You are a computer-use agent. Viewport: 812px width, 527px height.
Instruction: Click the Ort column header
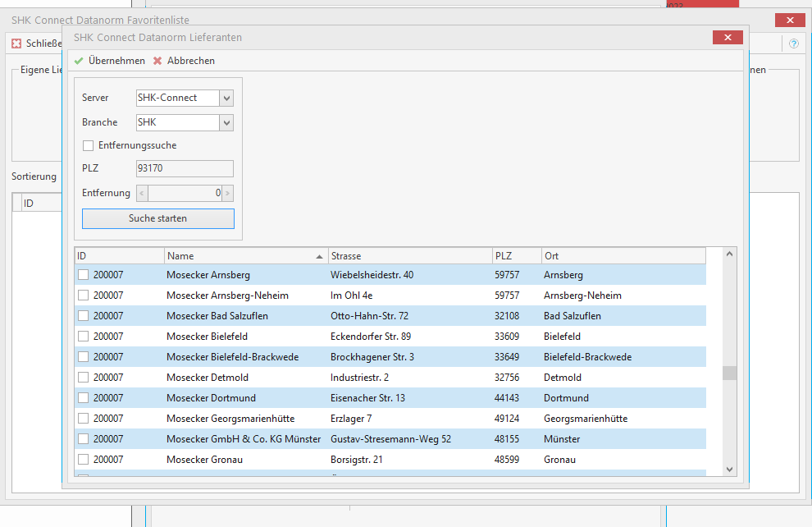tap(623, 256)
